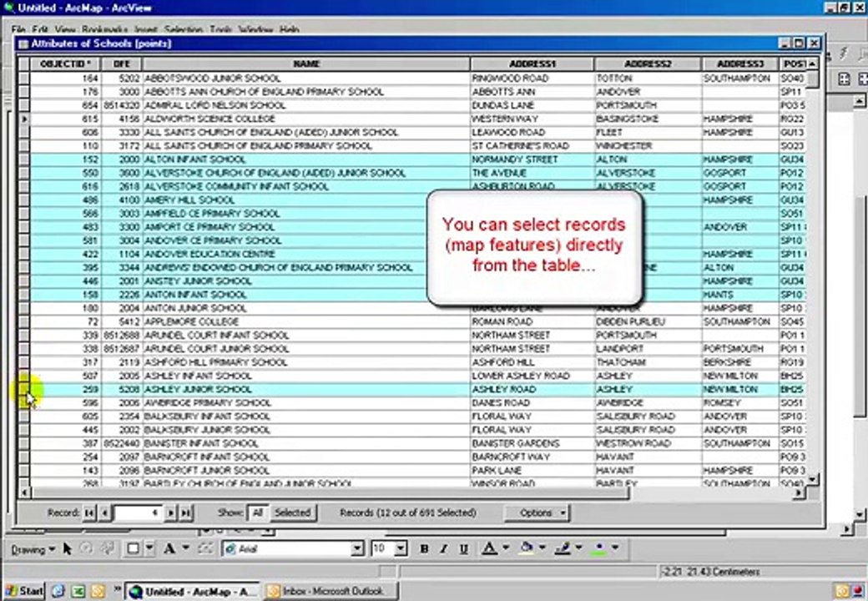Toggle row selector for BARNCROFT JUNIOR SCHOOL
The height and width of the screenshot is (601, 868).
[24, 471]
